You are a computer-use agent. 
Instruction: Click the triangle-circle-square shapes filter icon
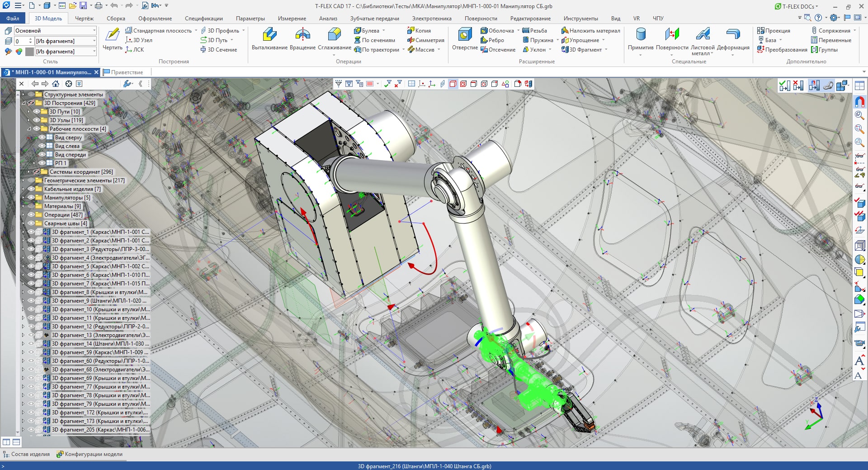click(x=505, y=84)
